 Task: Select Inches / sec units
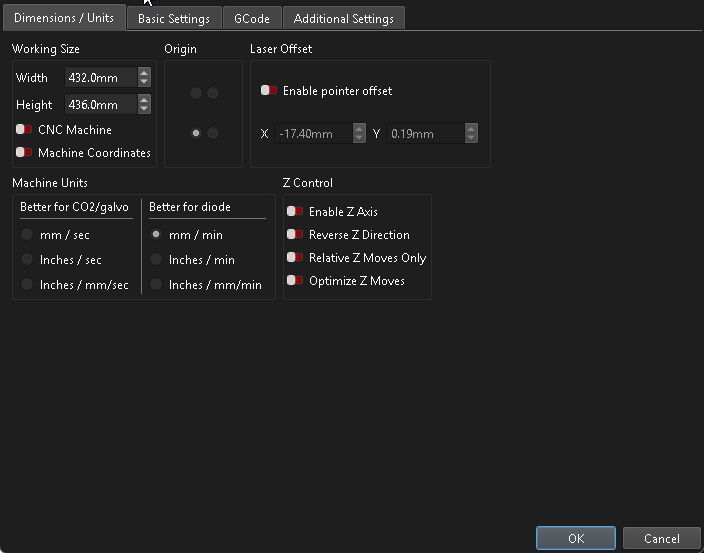click(28, 260)
